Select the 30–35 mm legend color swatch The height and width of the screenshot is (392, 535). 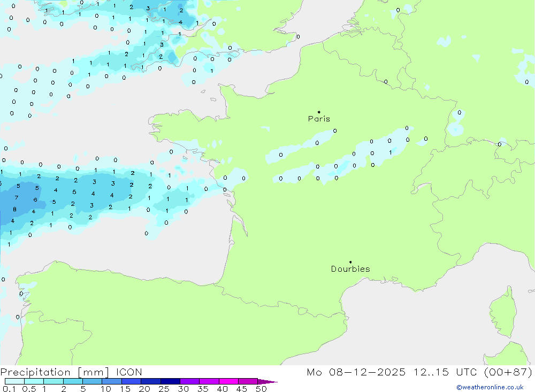pos(190,381)
